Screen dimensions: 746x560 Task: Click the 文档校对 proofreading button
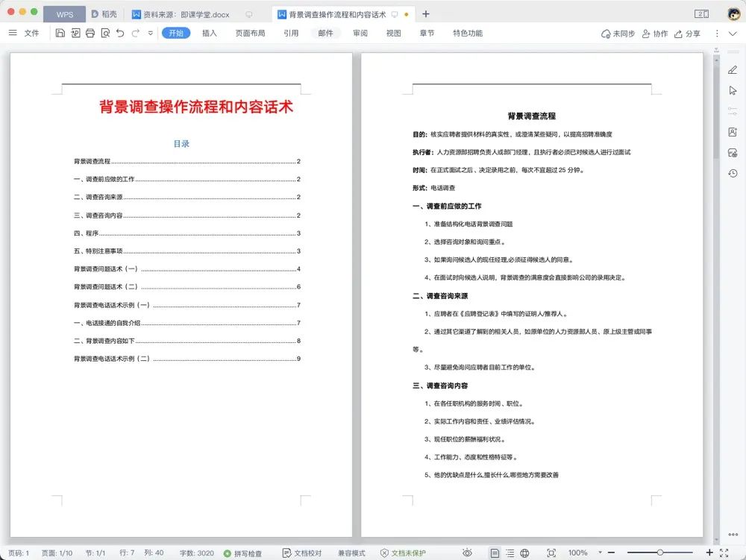pyautogui.click(x=302, y=553)
